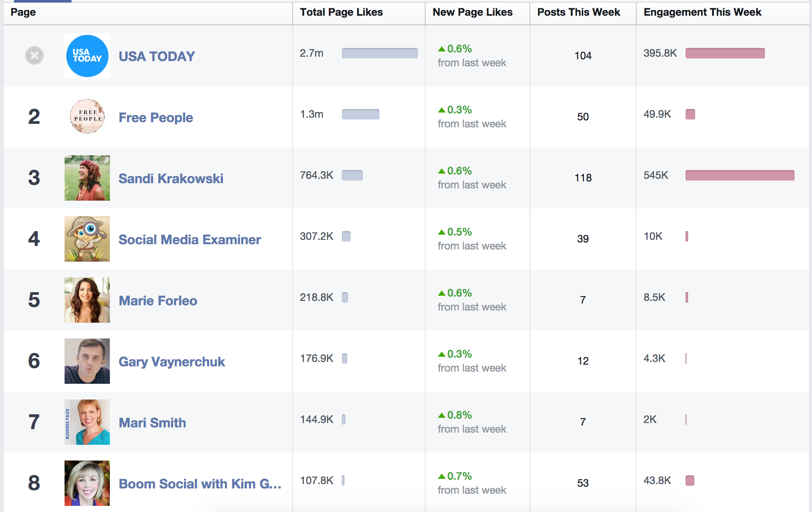Viewport: 812px width, 512px height.
Task: Select Mari Smith's business page photo
Action: click(87, 422)
